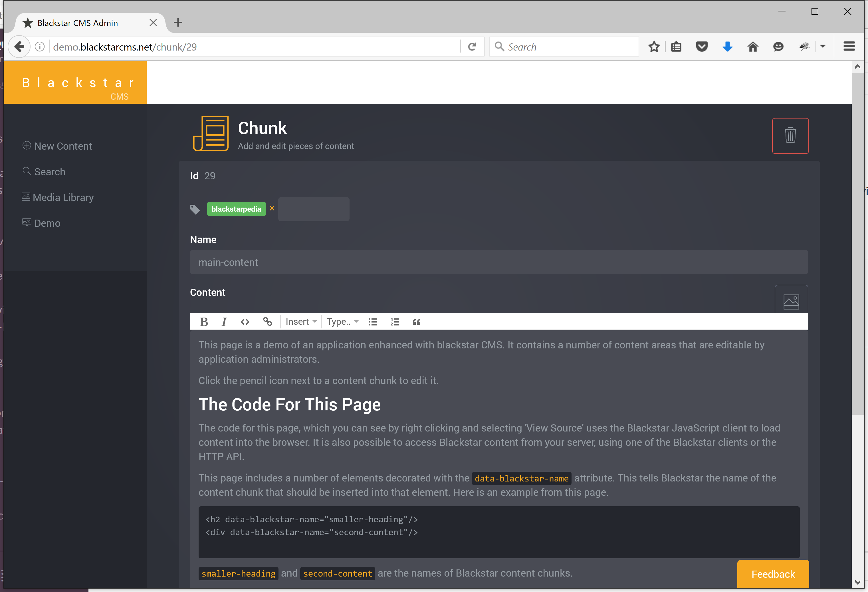Save to Pocket icon
Image resolution: width=868 pixels, height=592 pixels.
coord(702,47)
